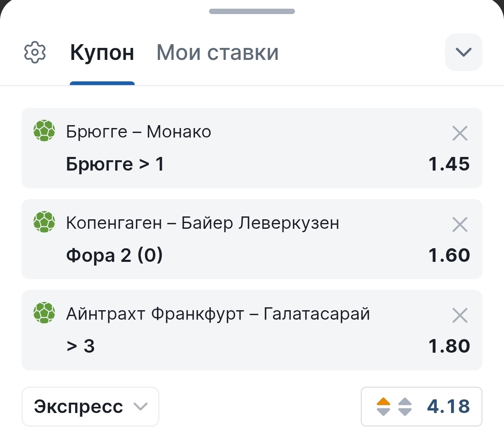The width and height of the screenshot is (504, 432).
Task: Tap football icon beside Копенгаген match
Action: (44, 222)
